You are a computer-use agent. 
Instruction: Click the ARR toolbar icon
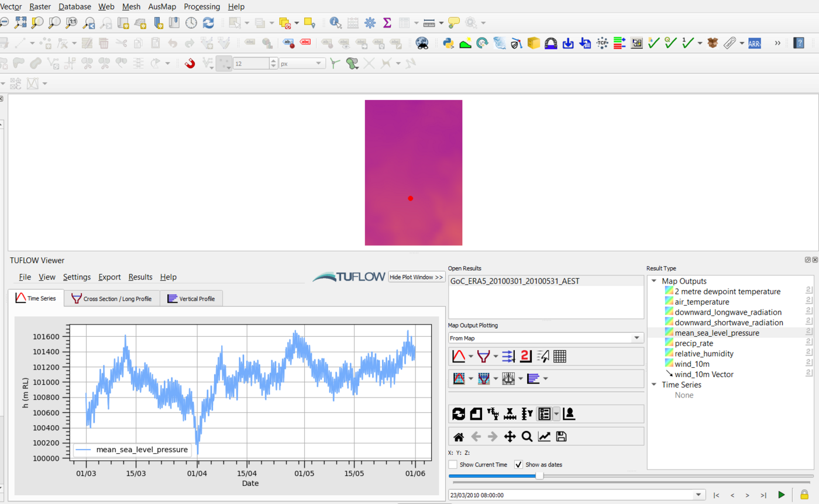[753, 43]
